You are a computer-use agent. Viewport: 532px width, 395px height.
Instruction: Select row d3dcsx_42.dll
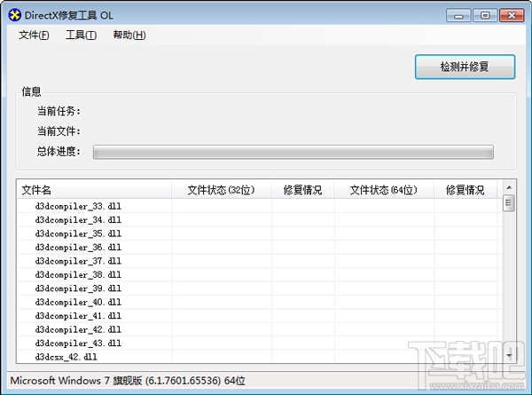(260, 357)
